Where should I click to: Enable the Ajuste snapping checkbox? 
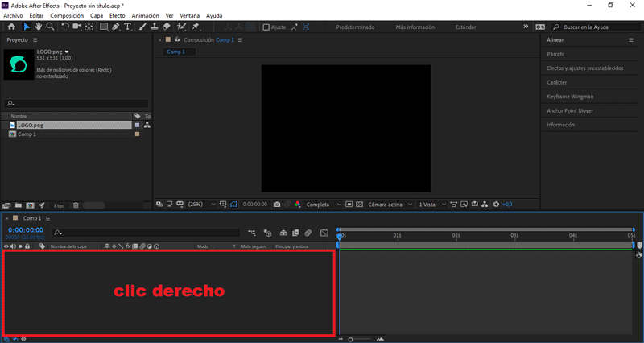coord(266,27)
